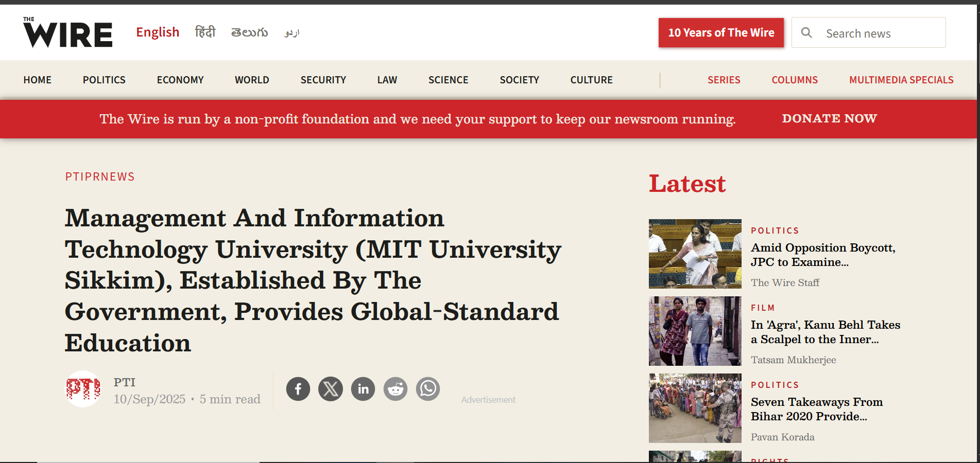This screenshot has height=463, width=980.
Task: Click author The Wire Staff
Action: [785, 282]
